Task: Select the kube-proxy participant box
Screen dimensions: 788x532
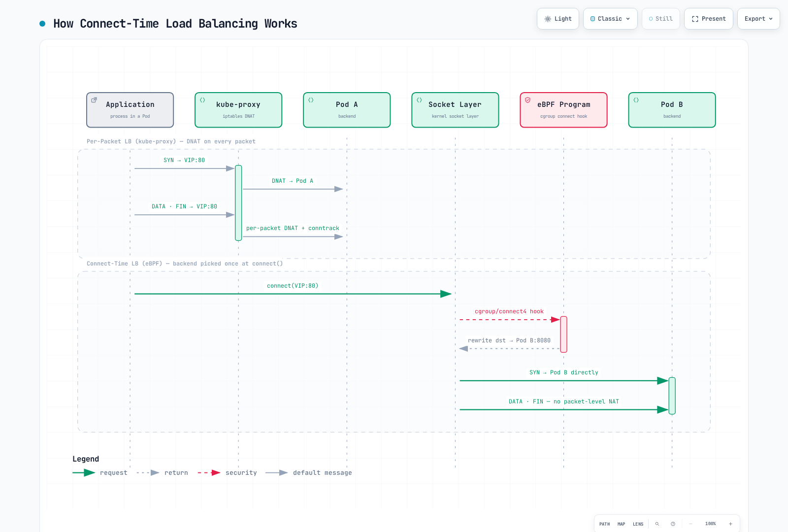Action: [x=238, y=110]
